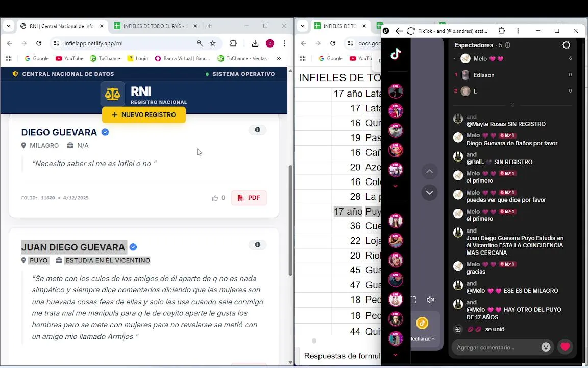Open tab search dropdown in right browser
This screenshot has height=368, width=588.
click(303, 26)
